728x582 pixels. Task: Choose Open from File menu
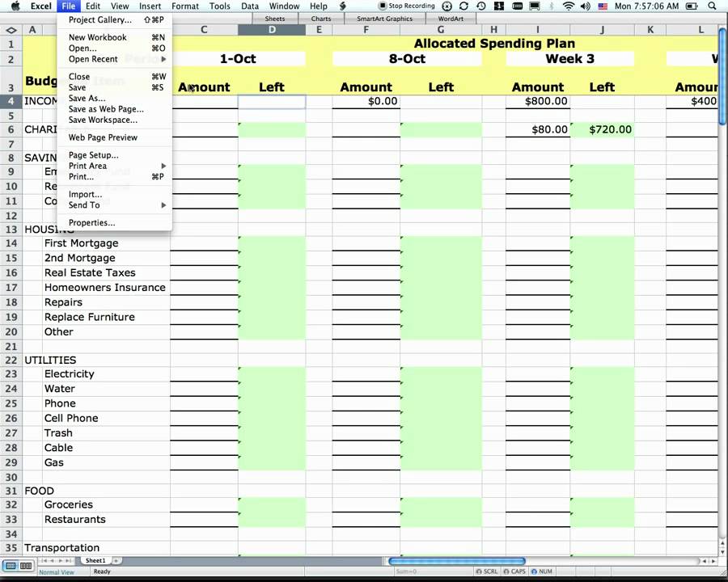[x=114, y=48]
